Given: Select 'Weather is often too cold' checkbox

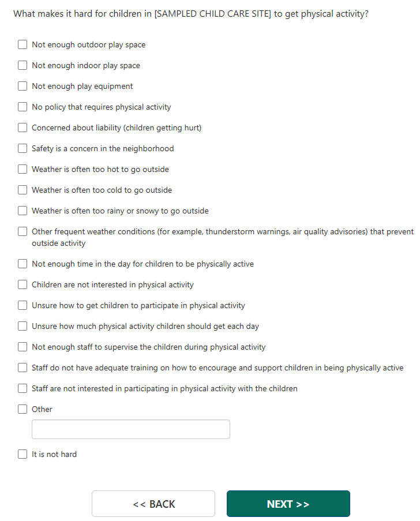Looking at the screenshot, I should click(22, 190).
